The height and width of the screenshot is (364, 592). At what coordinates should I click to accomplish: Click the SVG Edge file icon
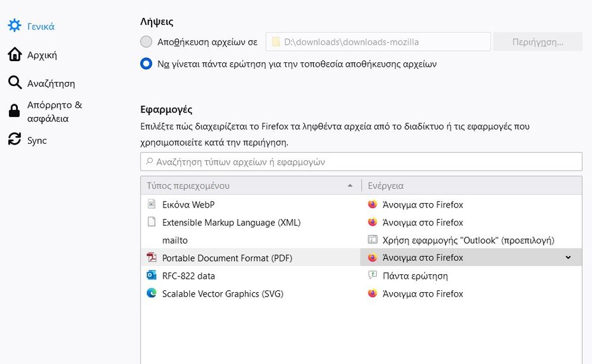(152, 293)
